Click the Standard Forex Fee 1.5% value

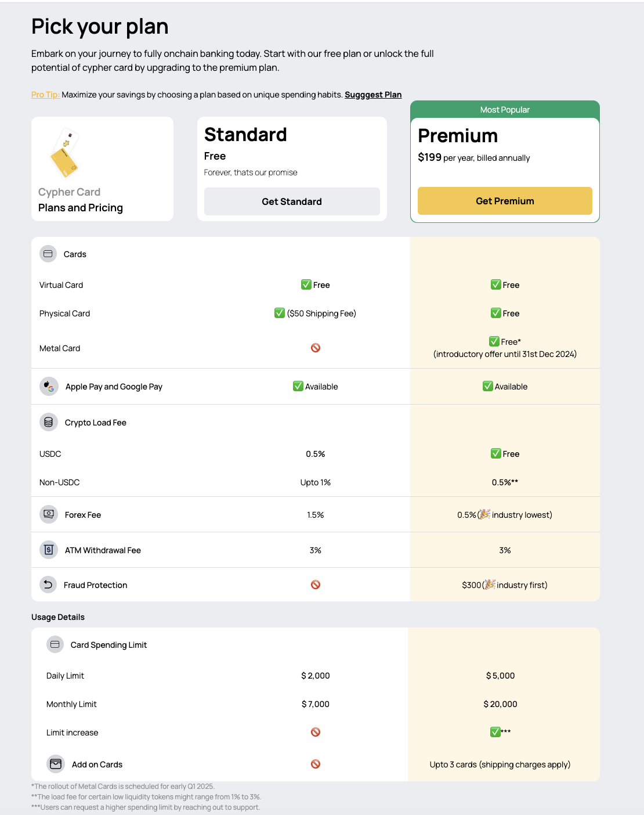(x=316, y=515)
